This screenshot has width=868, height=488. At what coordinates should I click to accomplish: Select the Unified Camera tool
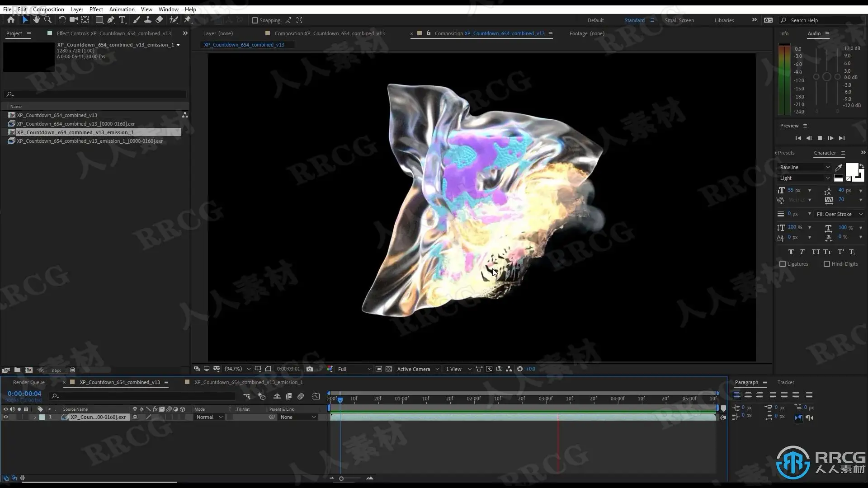click(73, 20)
